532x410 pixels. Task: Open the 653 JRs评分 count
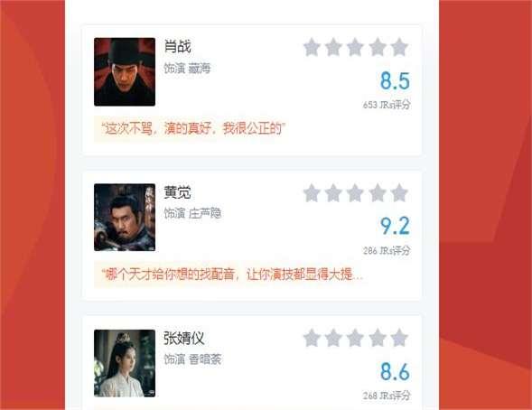(387, 105)
